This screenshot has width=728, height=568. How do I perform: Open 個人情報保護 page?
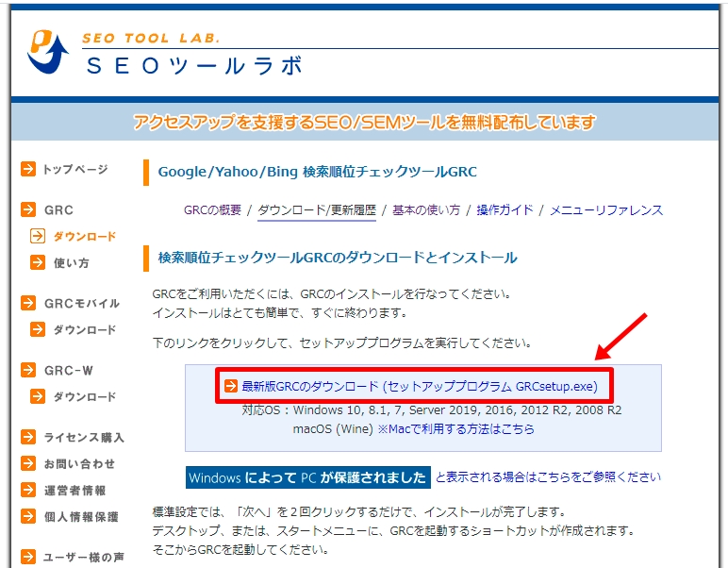[81, 516]
